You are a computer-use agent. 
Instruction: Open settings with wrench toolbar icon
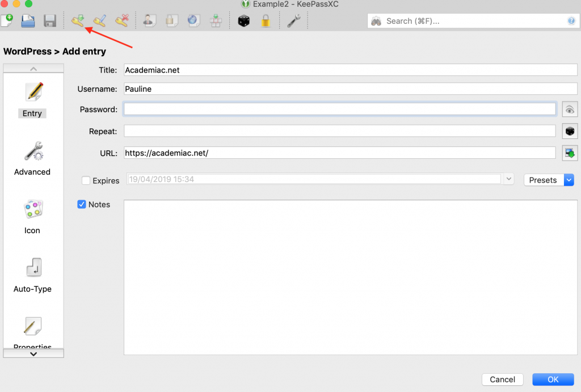[x=293, y=21]
